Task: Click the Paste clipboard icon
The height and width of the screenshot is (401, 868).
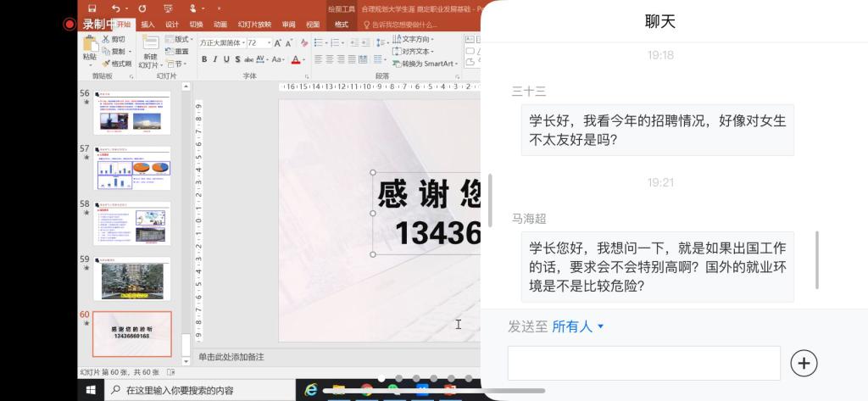Action: pos(89,47)
